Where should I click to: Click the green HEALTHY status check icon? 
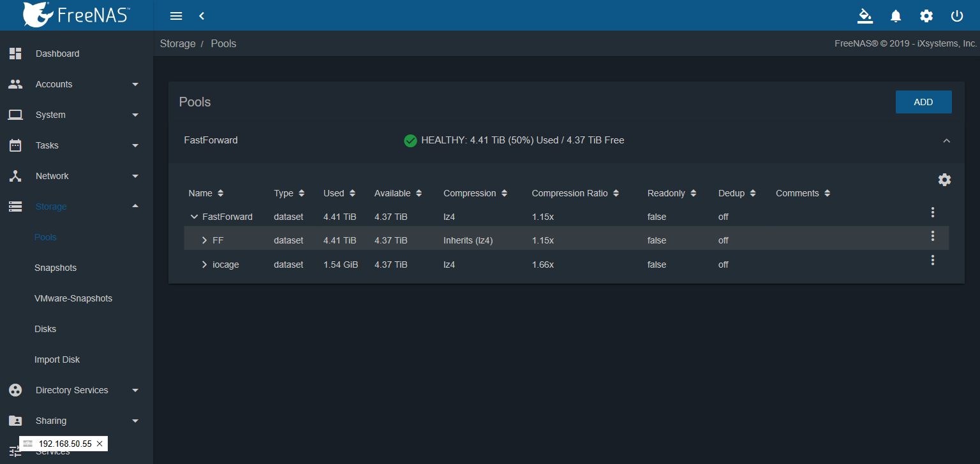pos(411,140)
